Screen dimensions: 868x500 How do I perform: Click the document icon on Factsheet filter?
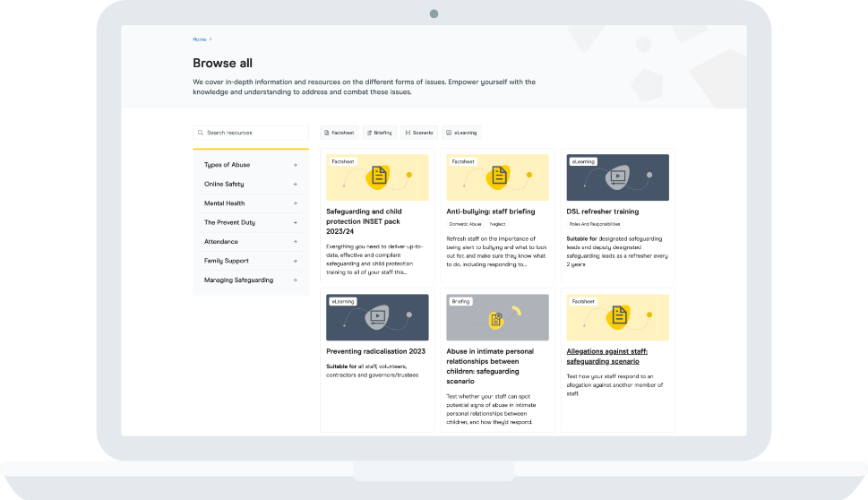(x=327, y=133)
